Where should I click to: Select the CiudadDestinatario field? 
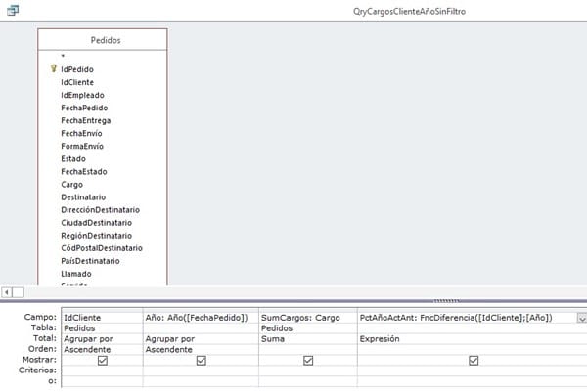click(96, 223)
